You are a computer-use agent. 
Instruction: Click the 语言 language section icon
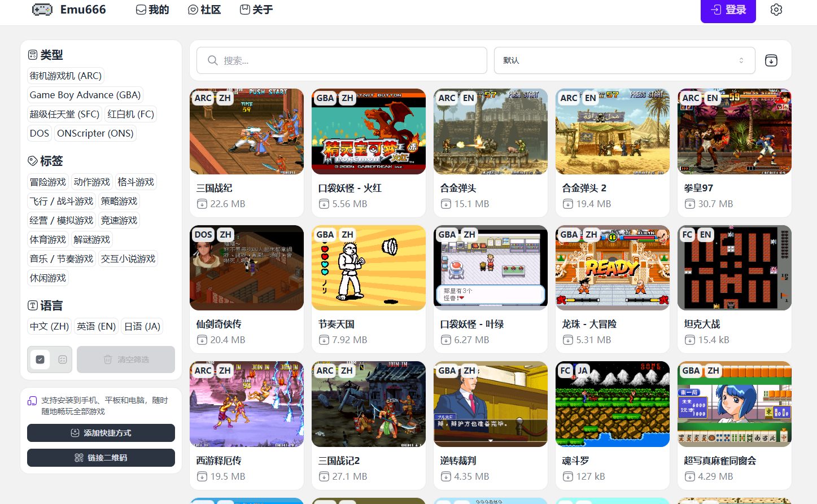click(x=33, y=305)
